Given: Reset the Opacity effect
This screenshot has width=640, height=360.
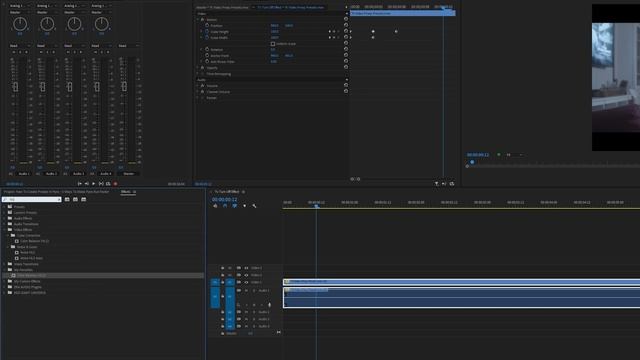Looking at the screenshot, I should click(x=346, y=67).
